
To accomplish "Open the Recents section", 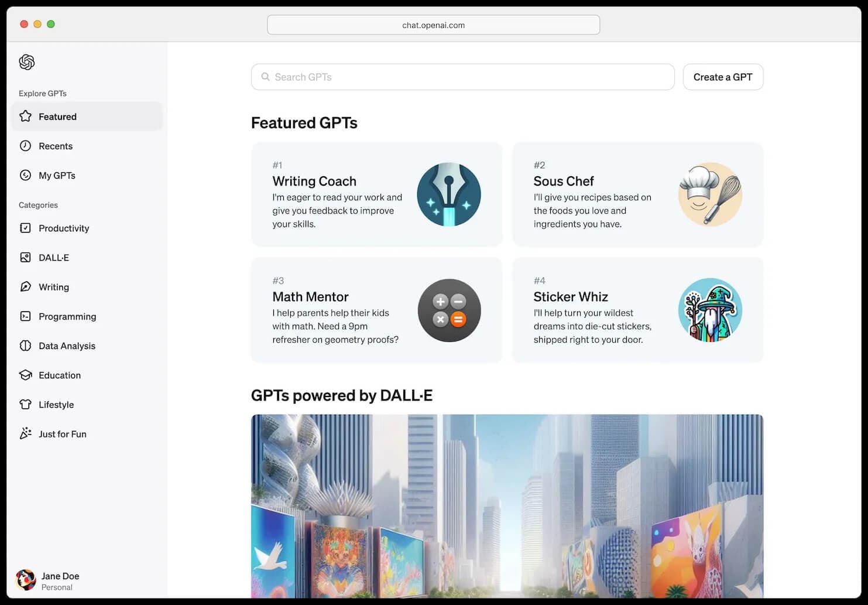I will tap(56, 146).
